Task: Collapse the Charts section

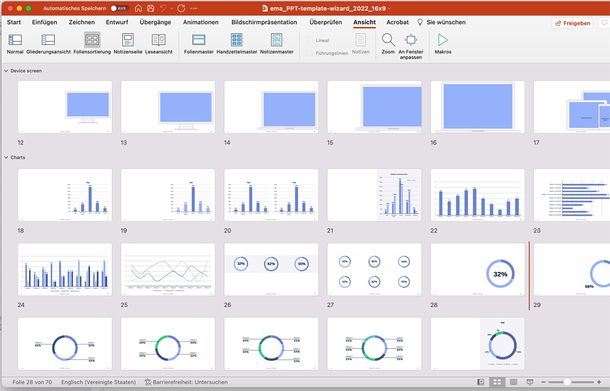Action: 6,158
